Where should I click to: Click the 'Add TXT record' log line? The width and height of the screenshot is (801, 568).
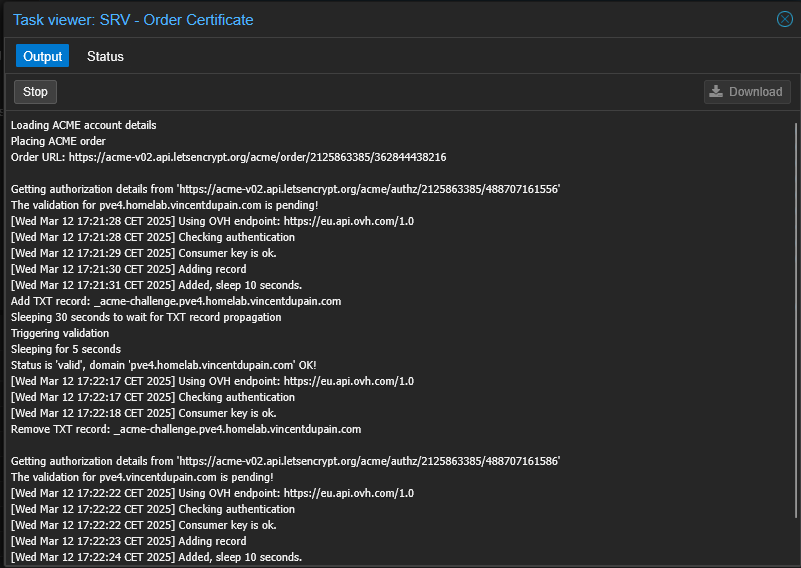(176, 301)
